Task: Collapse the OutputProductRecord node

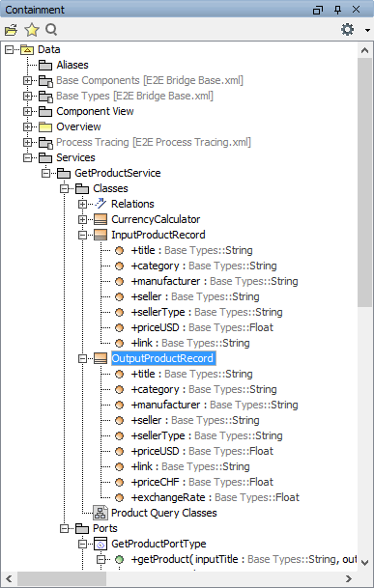Action: point(82,358)
